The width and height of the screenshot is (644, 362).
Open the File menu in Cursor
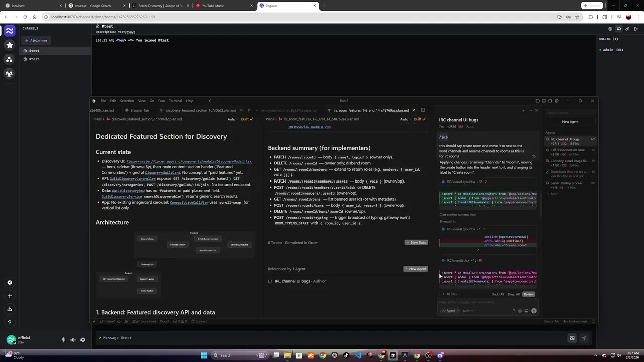(103, 101)
